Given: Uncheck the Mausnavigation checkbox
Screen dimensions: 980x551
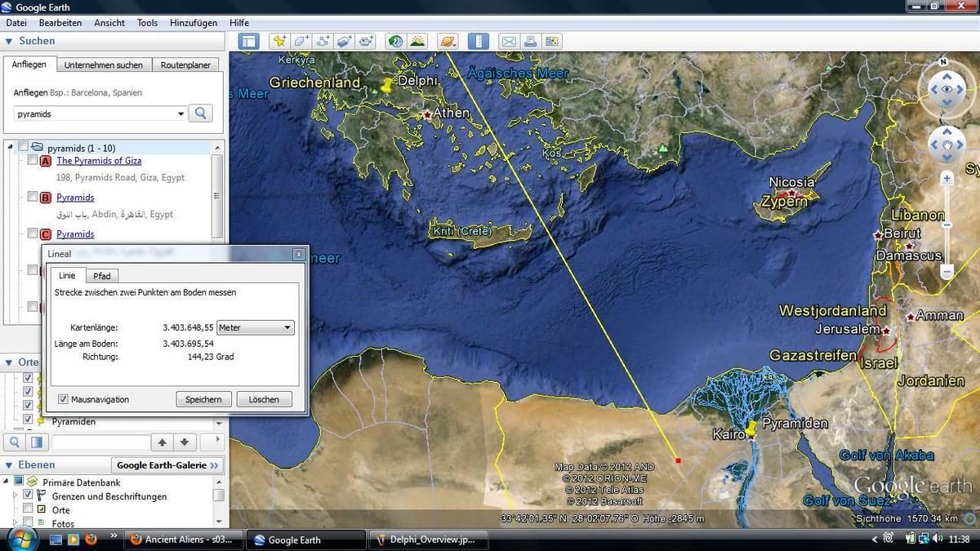Looking at the screenshot, I should coord(64,399).
